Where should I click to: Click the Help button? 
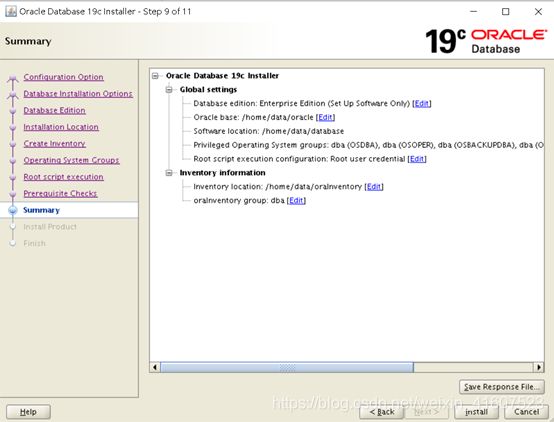[28, 412]
